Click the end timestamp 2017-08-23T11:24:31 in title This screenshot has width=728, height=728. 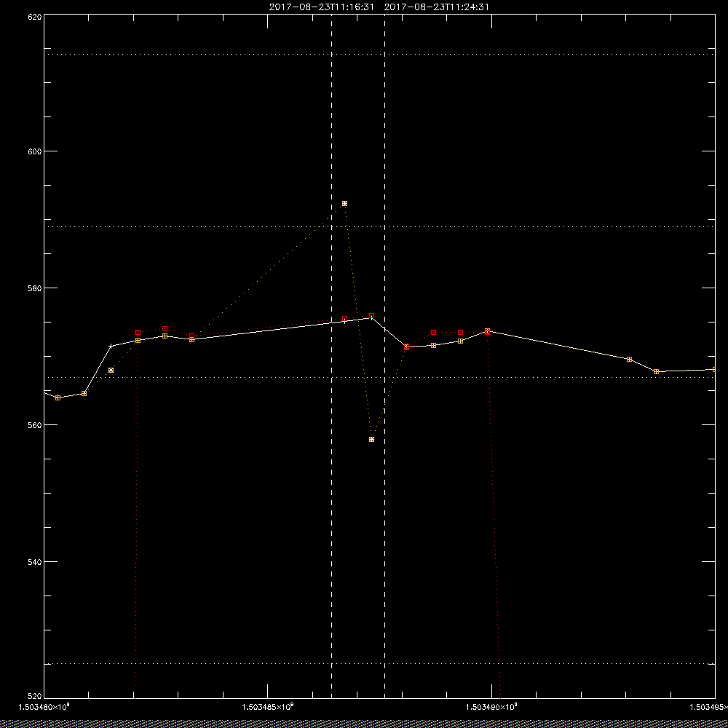click(x=436, y=7)
